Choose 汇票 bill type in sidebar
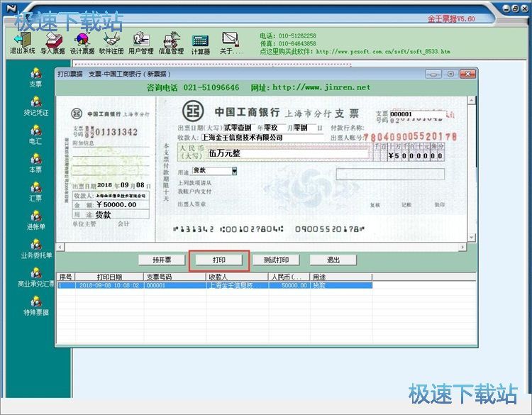 tap(35, 192)
